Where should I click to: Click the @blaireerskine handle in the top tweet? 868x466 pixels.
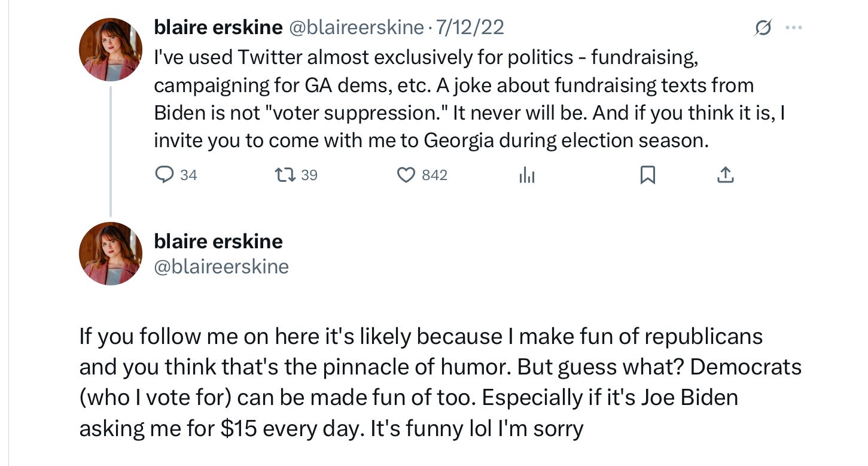tap(356, 27)
